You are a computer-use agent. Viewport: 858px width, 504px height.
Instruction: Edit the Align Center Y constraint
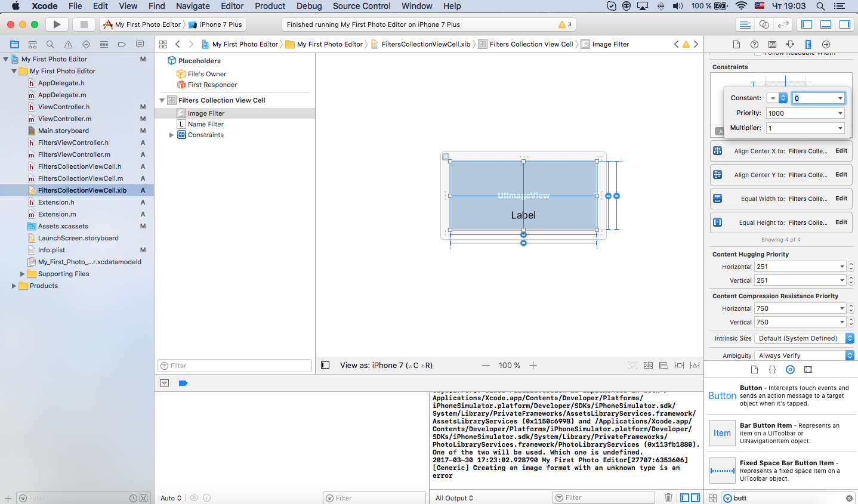(x=841, y=175)
